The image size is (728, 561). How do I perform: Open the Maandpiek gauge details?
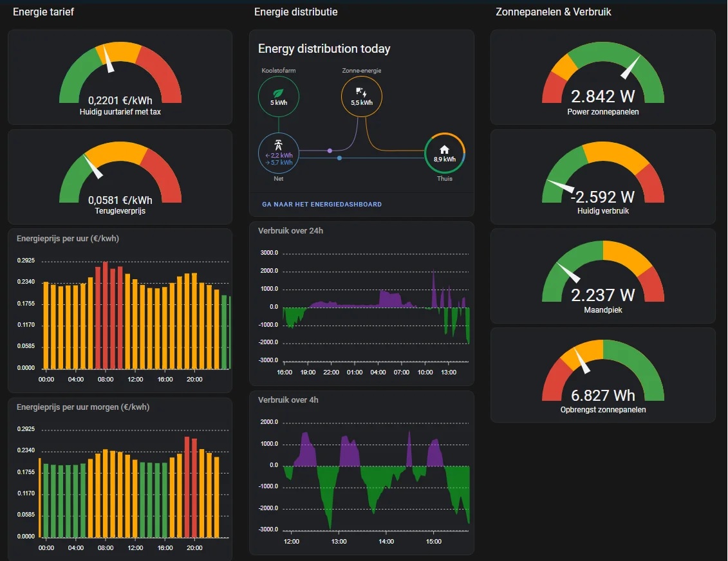point(602,277)
